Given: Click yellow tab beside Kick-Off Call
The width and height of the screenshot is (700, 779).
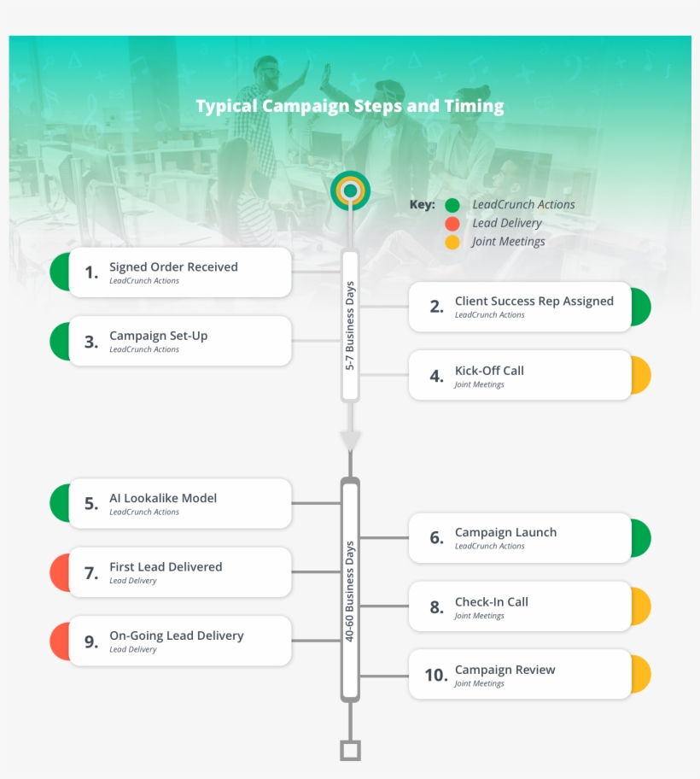Looking at the screenshot, I should 641,376.
